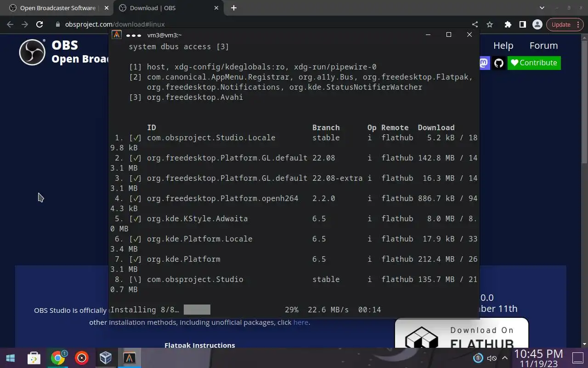Screen dimensions: 588x368
Task: Open the Windows-style start menu
Action: pos(10,358)
